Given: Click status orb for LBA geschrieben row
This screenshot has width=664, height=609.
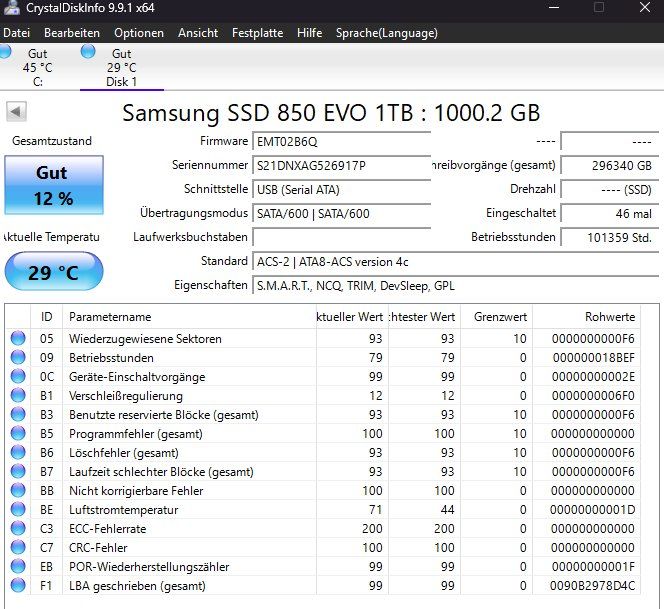Looking at the screenshot, I should tap(18, 585).
